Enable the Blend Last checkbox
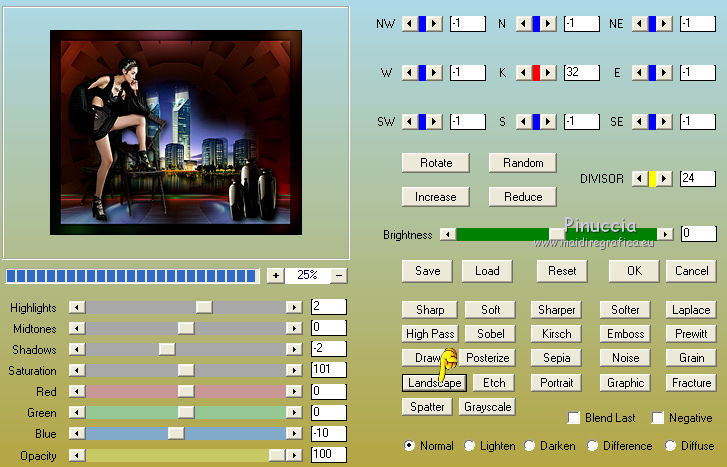This screenshot has height=467, width=727. pyautogui.click(x=574, y=418)
